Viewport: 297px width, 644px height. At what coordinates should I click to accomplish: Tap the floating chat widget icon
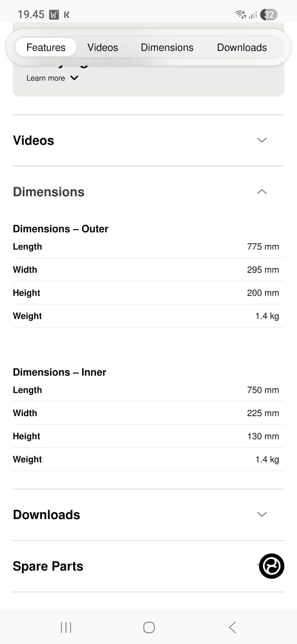point(271,566)
